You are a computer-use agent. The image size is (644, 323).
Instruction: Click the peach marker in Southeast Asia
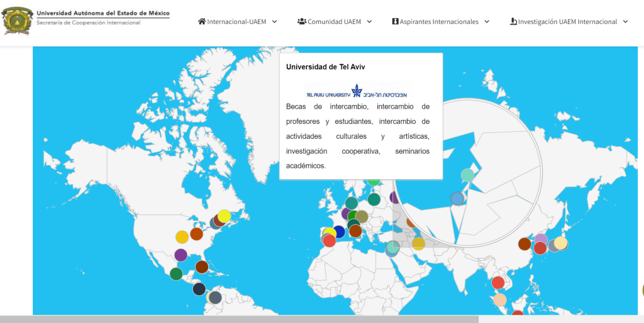tap(499, 300)
